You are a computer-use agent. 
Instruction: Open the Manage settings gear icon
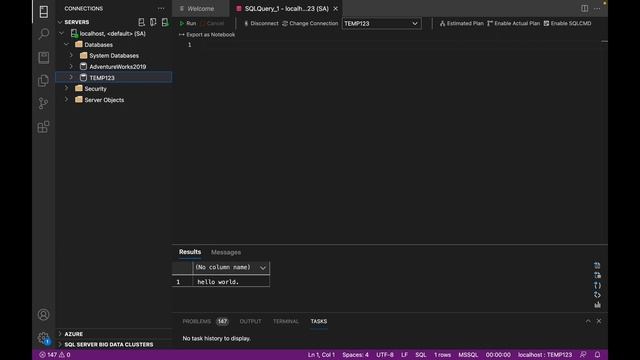(x=44, y=338)
